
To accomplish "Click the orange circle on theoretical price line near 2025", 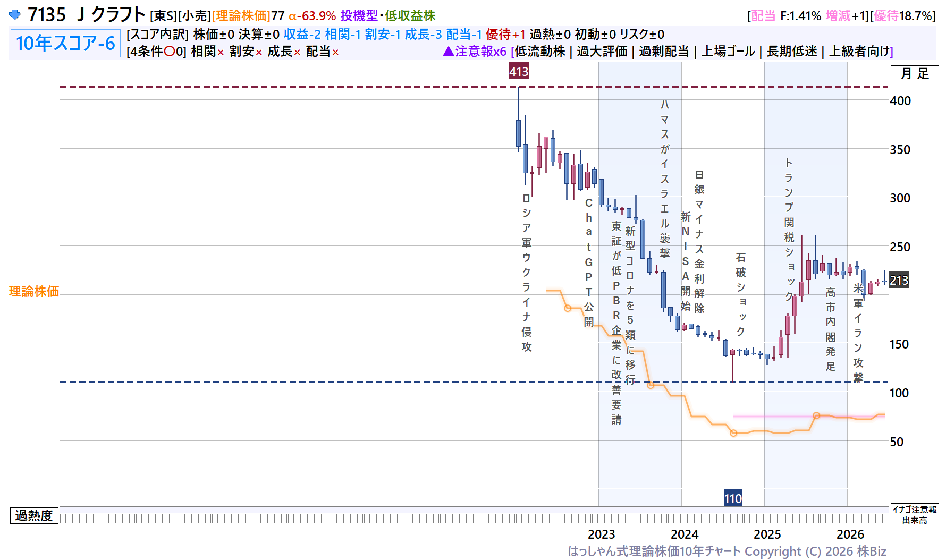I will (733, 433).
